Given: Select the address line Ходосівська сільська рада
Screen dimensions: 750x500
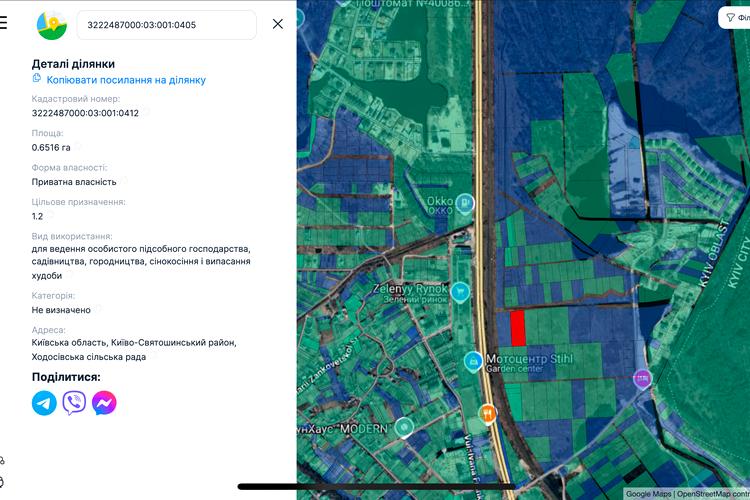Looking at the screenshot, I should click(x=89, y=357).
